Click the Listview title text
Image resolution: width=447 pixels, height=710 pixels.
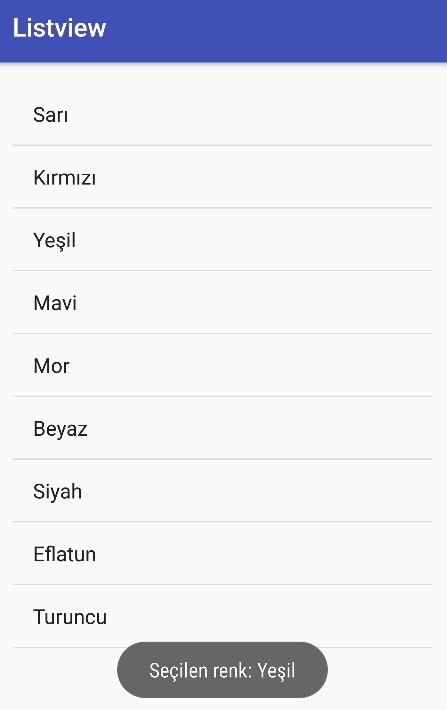coord(59,28)
